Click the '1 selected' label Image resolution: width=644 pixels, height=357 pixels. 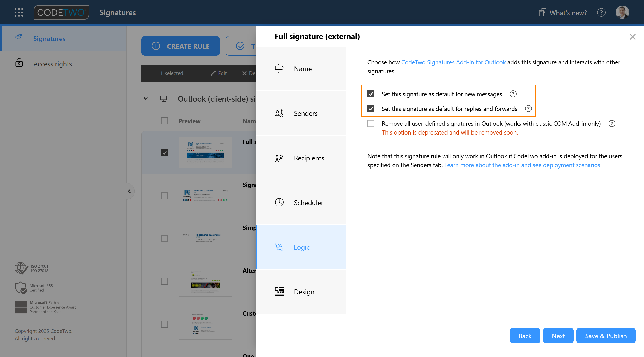point(172,73)
